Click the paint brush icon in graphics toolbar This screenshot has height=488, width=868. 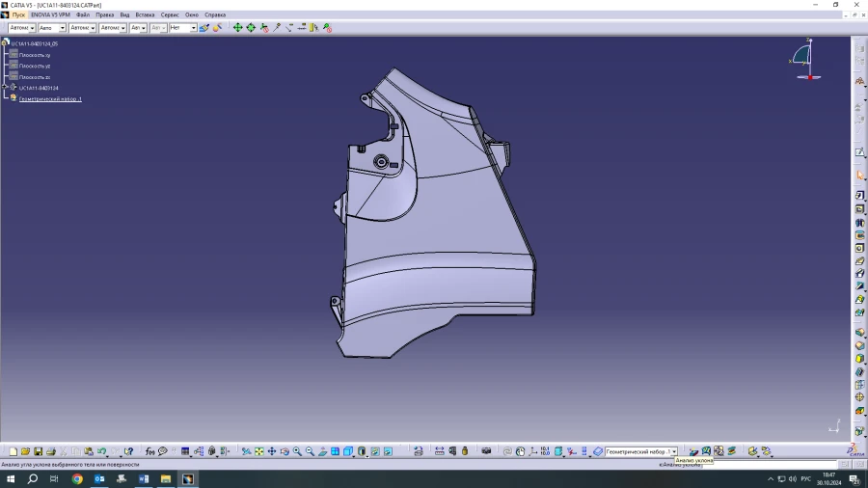(203, 28)
